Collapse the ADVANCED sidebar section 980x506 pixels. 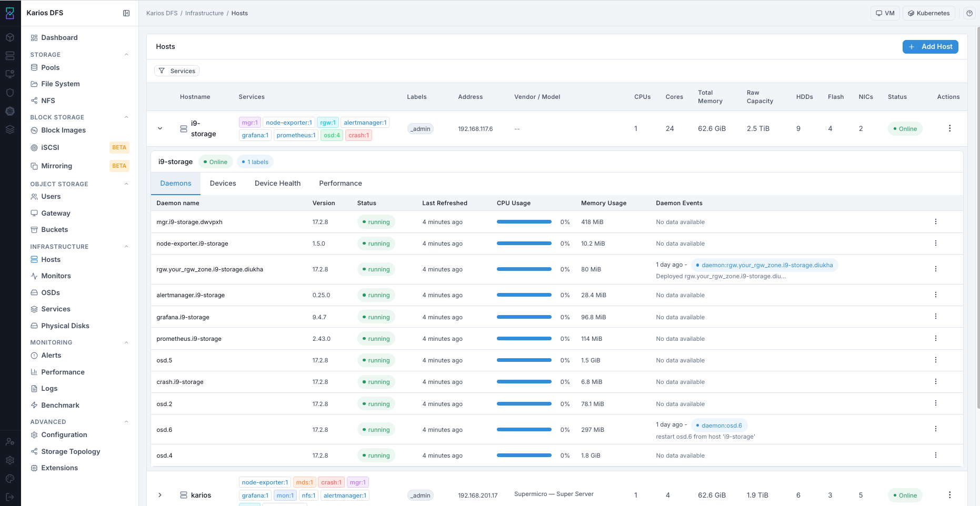(126, 422)
